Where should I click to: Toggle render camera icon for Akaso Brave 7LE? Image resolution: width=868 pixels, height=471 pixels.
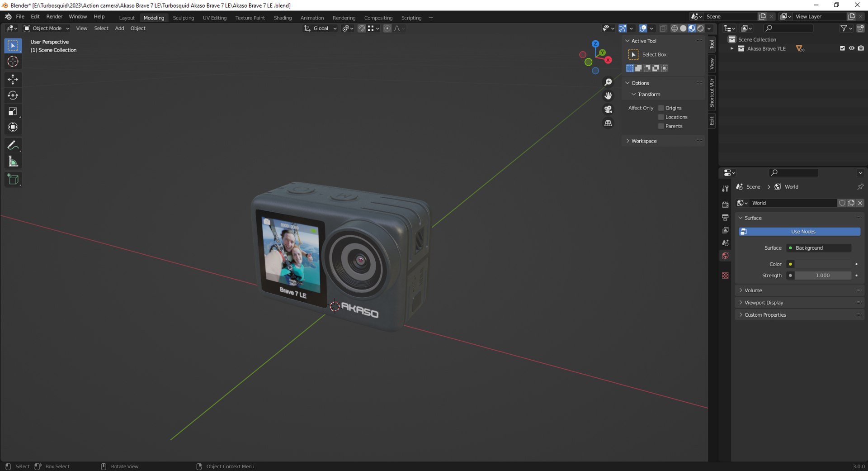[861, 48]
